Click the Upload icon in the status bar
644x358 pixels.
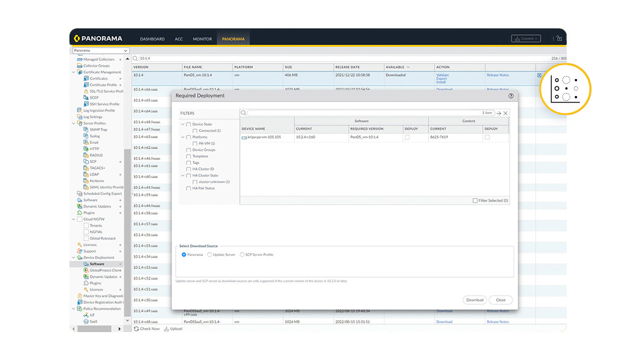pos(165,328)
